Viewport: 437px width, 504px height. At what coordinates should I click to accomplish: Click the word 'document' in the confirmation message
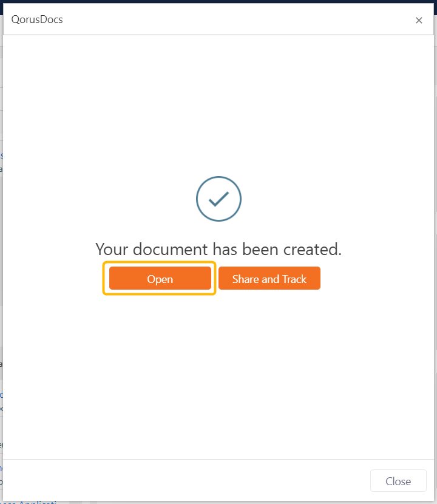click(x=171, y=249)
